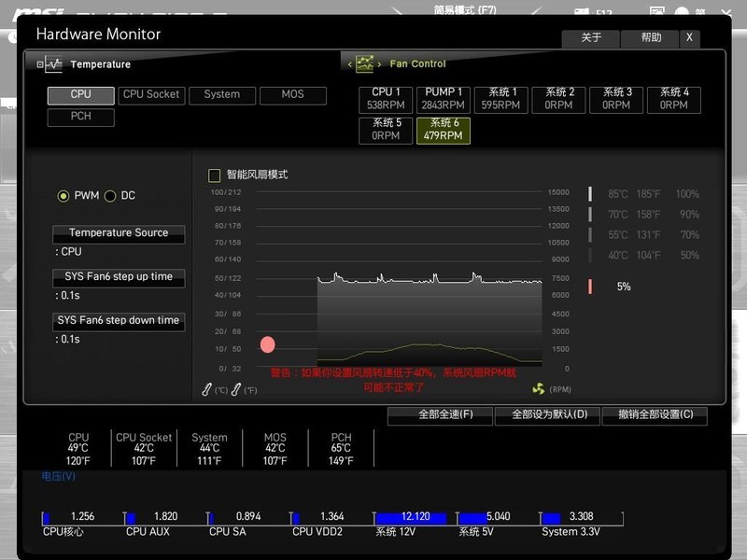Viewport: 747px width, 560px height.
Task: Click the 系统 12V voltage bar
Action: (x=411, y=518)
